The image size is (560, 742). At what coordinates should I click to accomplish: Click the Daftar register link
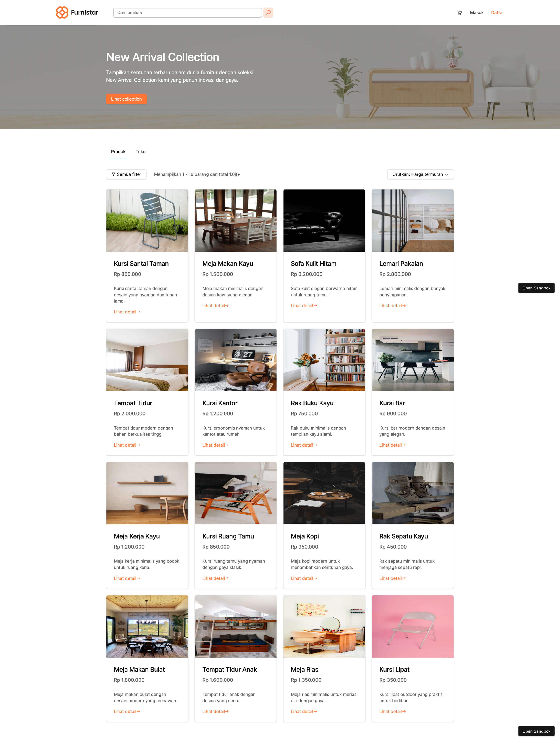point(497,13)
